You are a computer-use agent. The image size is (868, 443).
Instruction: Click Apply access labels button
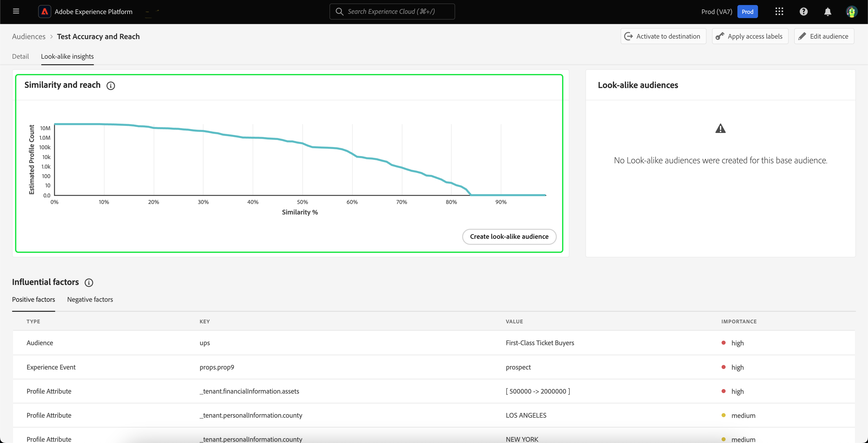point(750,36)
